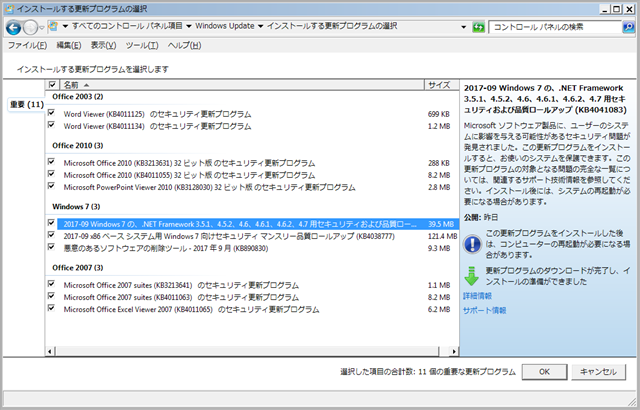The image size is (640, 410).
Task: Uncheck PowerPoint Viewer 2010 KB3128030 update
Action: [51, 186]
